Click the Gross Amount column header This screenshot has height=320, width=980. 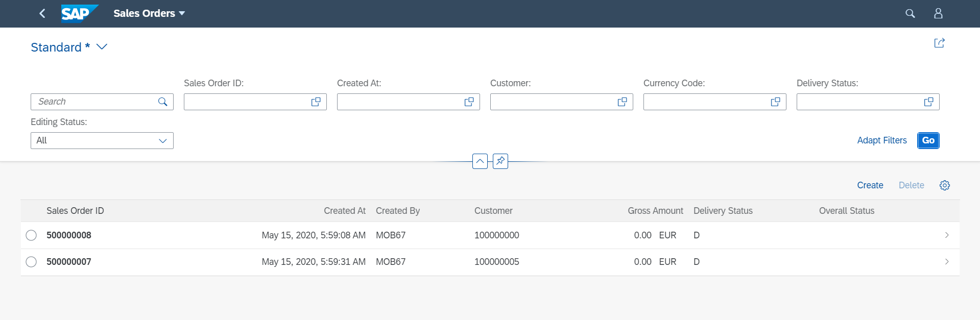[x=655, y=211]
